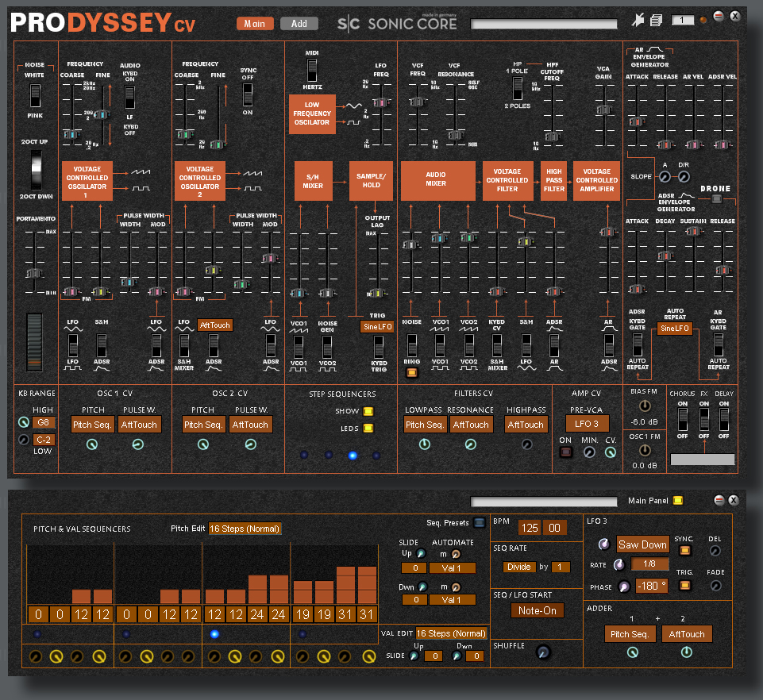
Task: Select the Main tab at the top
Action: [255, 23]
